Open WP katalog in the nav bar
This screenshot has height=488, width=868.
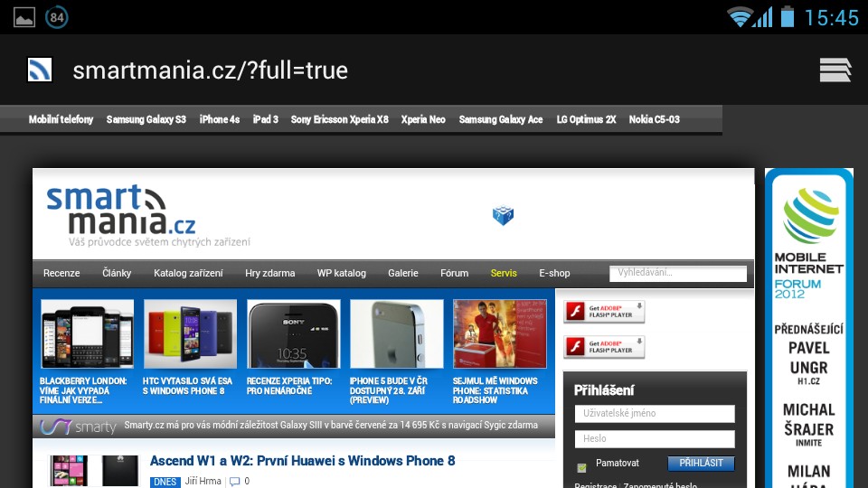click(342, 273)
